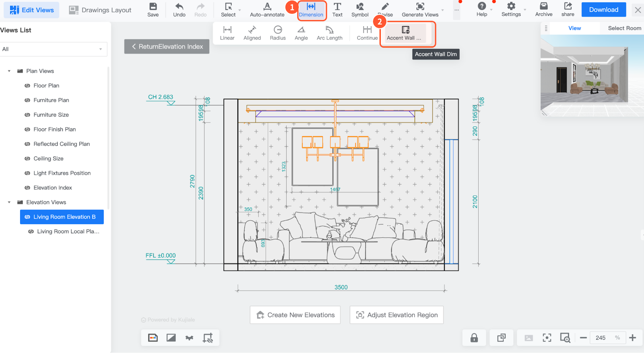Choose the Aligned dimension tool
Viewport: 644px width, 353px height.
(252, 33)
